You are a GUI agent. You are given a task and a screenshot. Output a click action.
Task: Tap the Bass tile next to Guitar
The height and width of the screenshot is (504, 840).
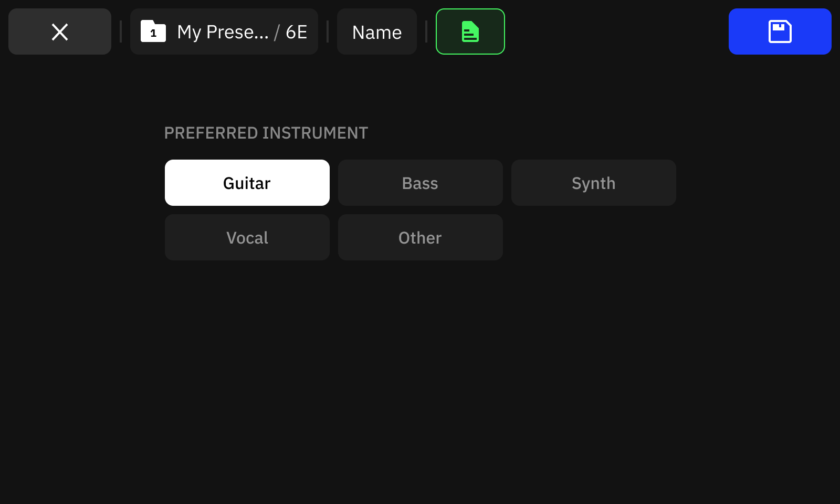pyautogui.click(x=421, y=183)
